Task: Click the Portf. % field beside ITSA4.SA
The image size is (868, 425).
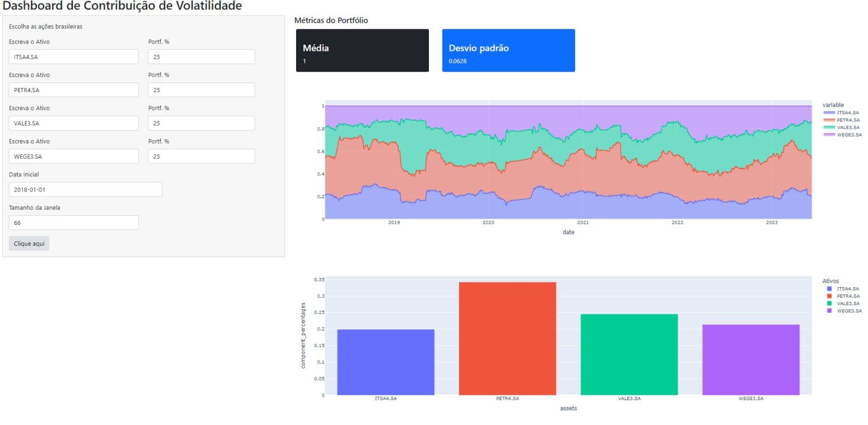Action: pos(201,57)
